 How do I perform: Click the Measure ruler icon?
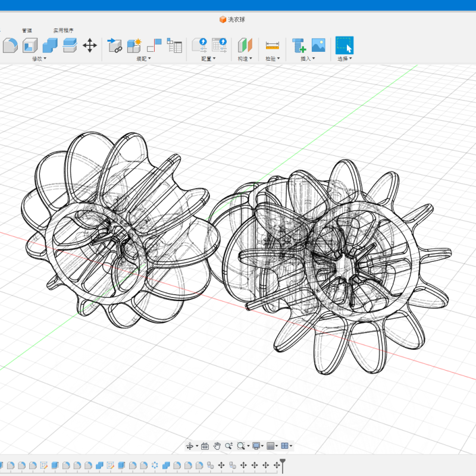[x=272, y=45]
